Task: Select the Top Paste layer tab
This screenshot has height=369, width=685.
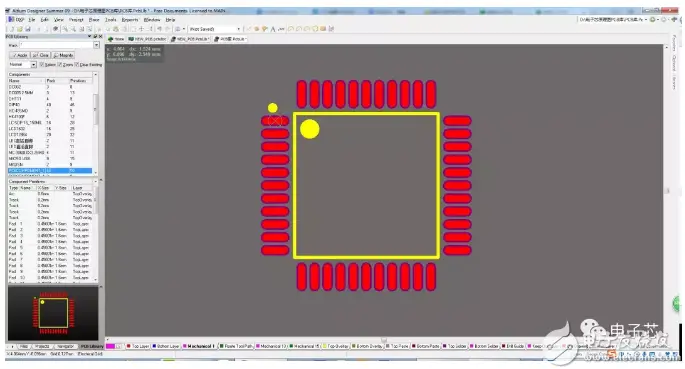Action: tap(397, 346)
